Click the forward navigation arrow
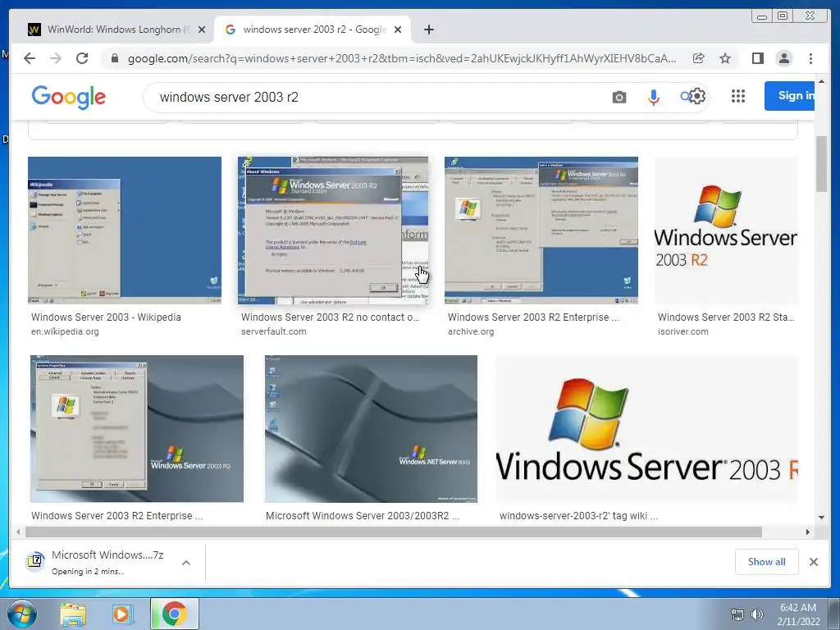 point(56,58)
